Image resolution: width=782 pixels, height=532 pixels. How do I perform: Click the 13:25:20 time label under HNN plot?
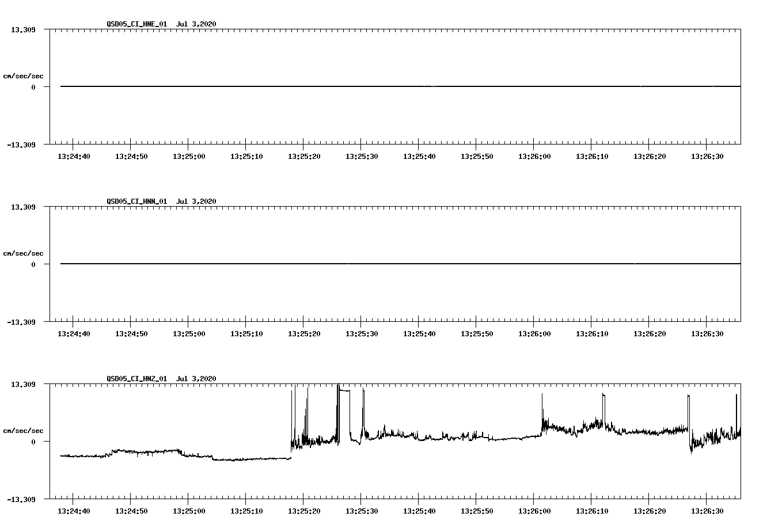coord(304,333)
